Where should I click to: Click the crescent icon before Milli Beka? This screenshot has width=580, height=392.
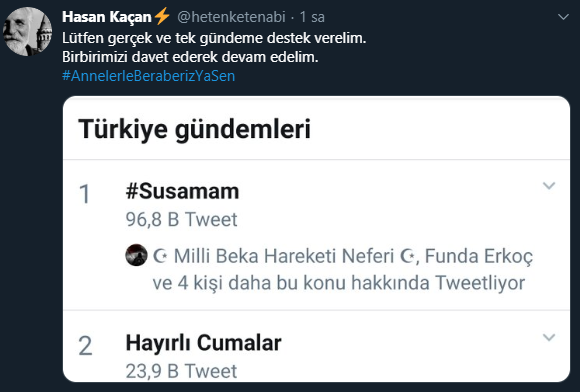(161, 256)
